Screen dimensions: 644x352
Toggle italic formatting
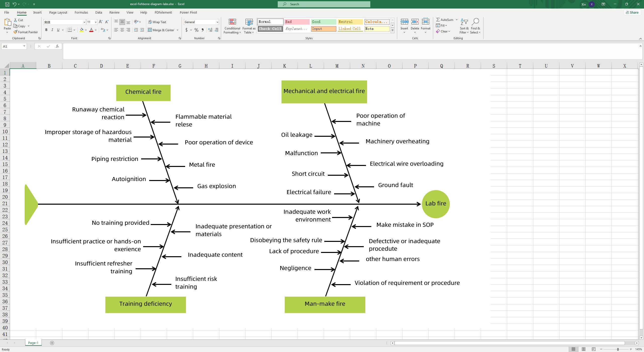[x=52, y=30]
